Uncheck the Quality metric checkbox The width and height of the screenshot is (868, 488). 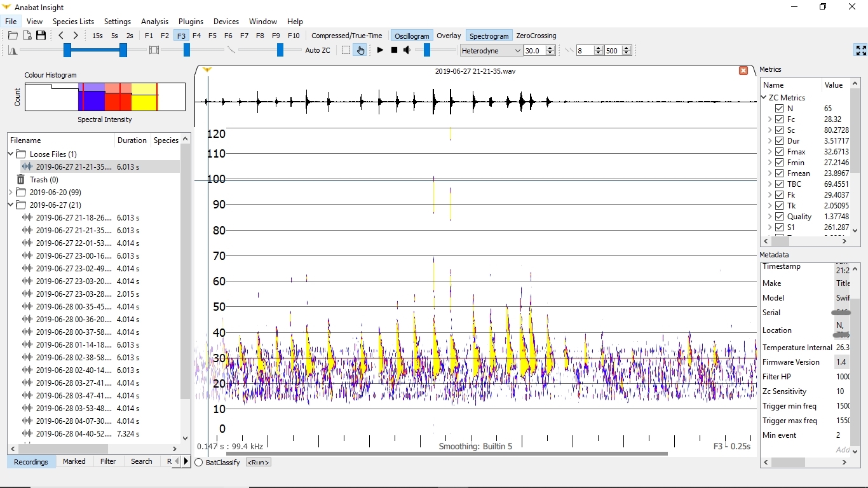(x=780, y=217)
